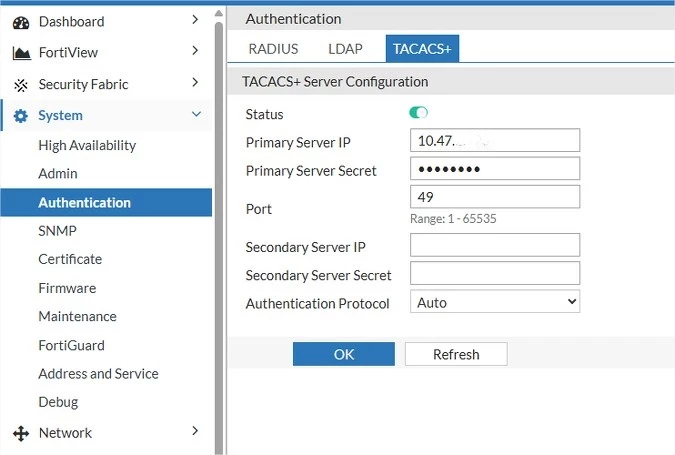Select the TACACS+ tab
Image resolution: width=675 pixels, height=455 pixels.
(422, 49)
